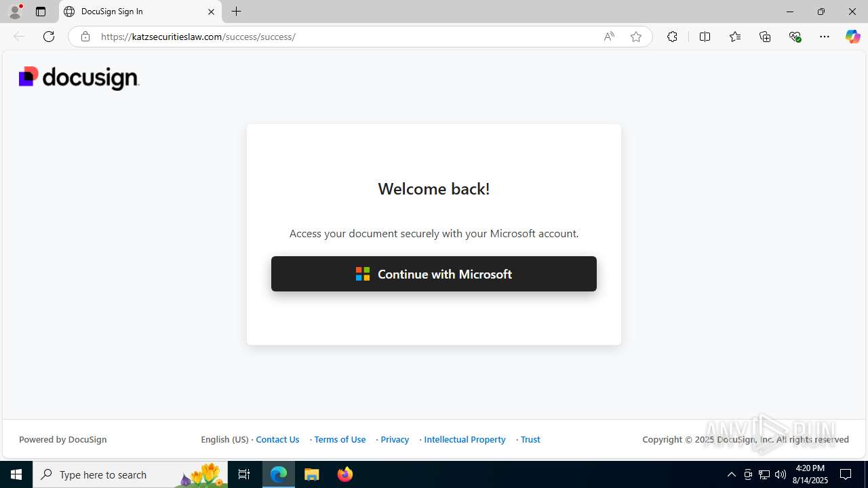Open the notifications action center icon

pos(846,474)
